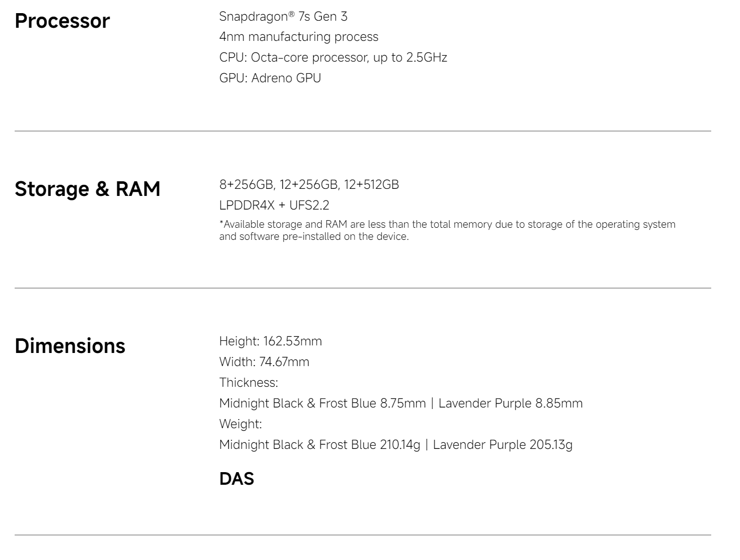Click the Lavender Purple 205.13g weight value
The width and height of the screenshot is (740, 560).
[x=503, y=445]
